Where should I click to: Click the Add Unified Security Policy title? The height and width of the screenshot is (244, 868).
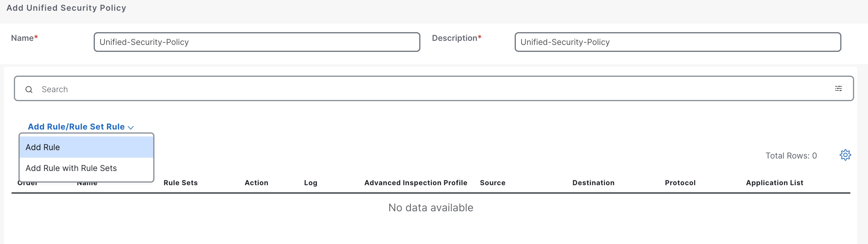(67, 8)
